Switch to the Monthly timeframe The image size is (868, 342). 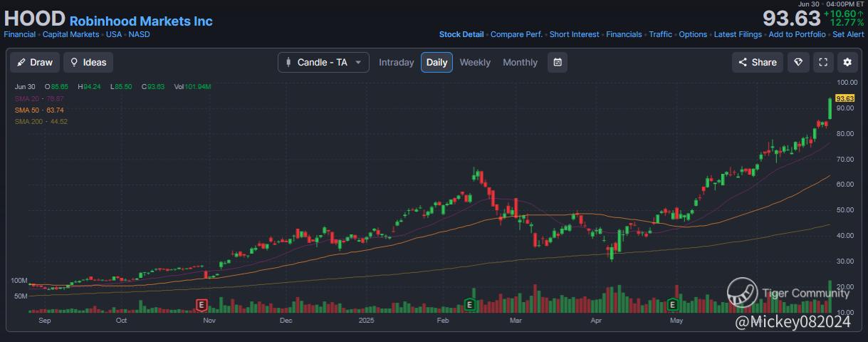click(x=520, y=63)
